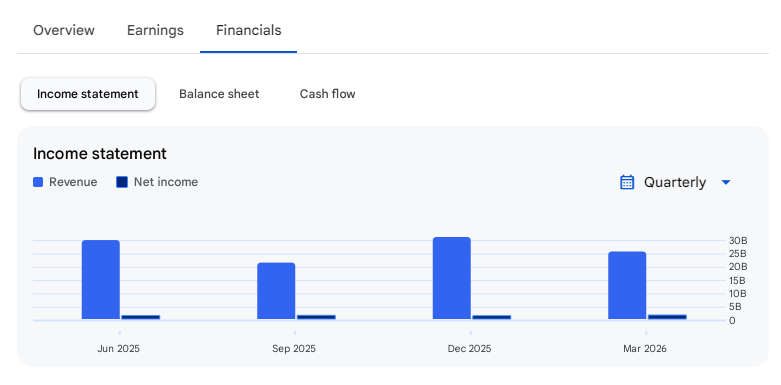Click the Net income legend color swatch
This screenshot has width=781, height=385.
[x=122, y=182]
